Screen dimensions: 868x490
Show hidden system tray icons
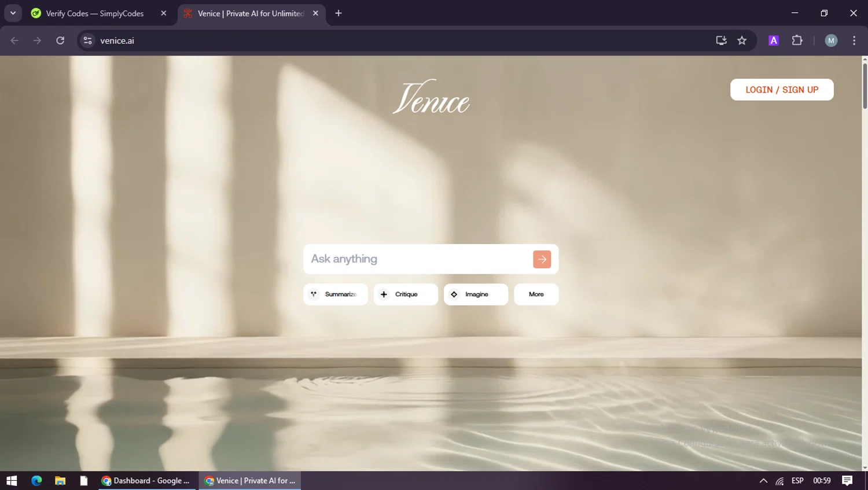(x=763, y=481)
